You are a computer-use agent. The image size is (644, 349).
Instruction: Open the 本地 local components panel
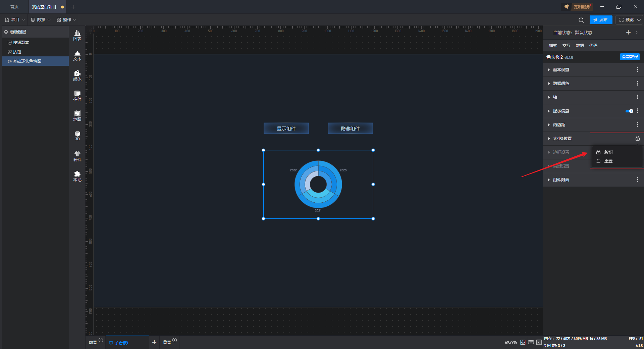coord(77,176)
